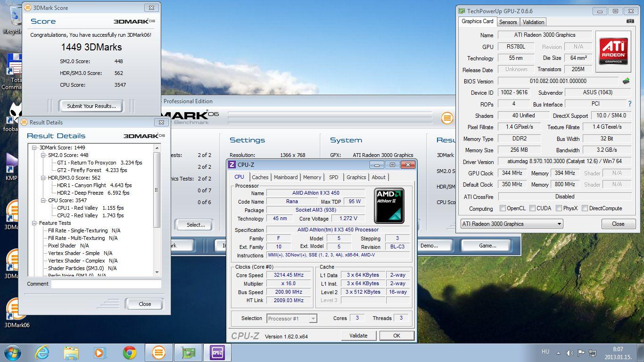The image size is (644, 362).
Task: Click the HU language indicator in tray
Action: pyautogui.click(x=545, y=352)
